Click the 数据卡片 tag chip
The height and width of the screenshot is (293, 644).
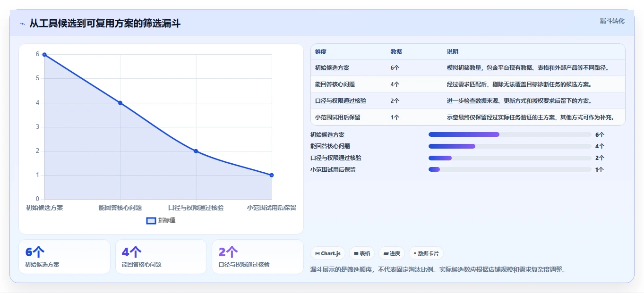(x=426, y=253)
